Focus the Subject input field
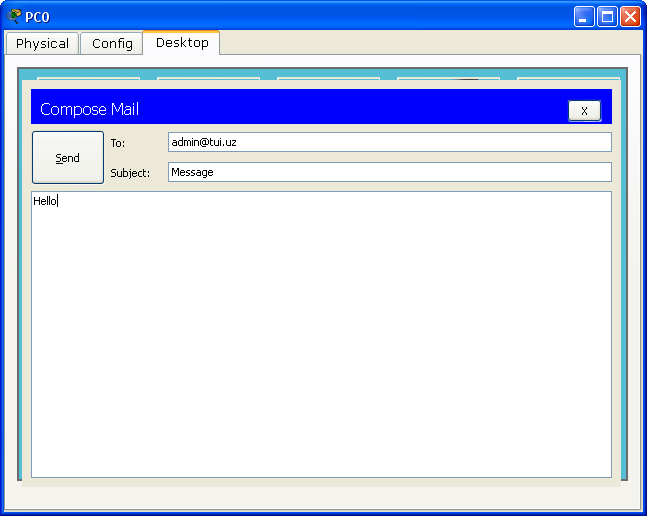This screenshot has height=516, width=647. pos(389,172)
